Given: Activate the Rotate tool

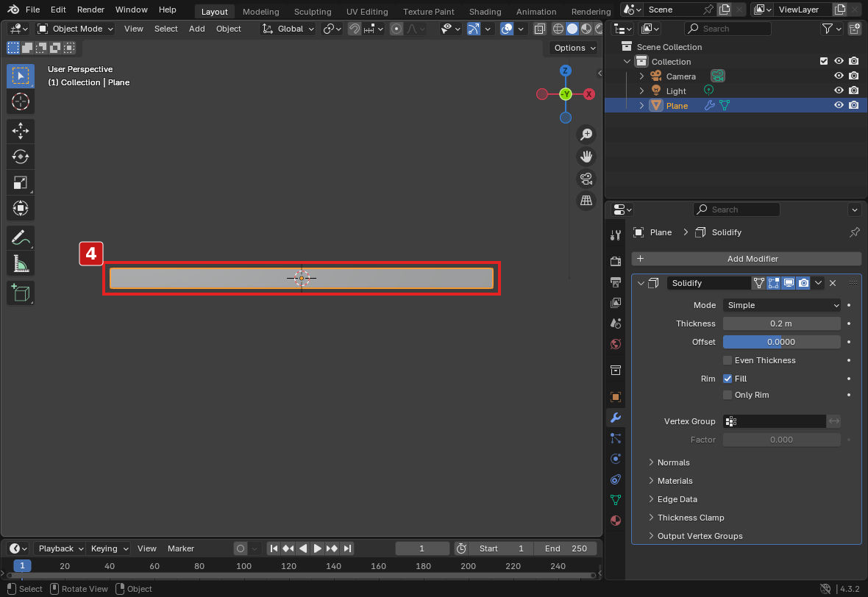Looking at the screenshot, I should point(21,157).
